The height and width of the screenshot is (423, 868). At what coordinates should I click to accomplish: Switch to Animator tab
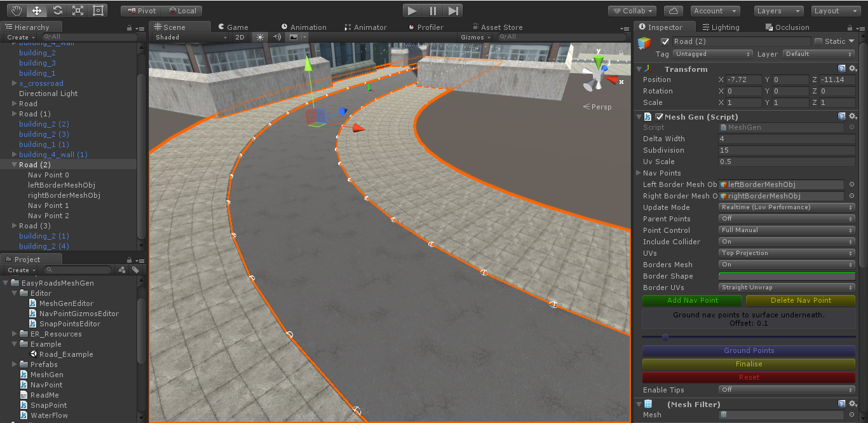(366, 27)
